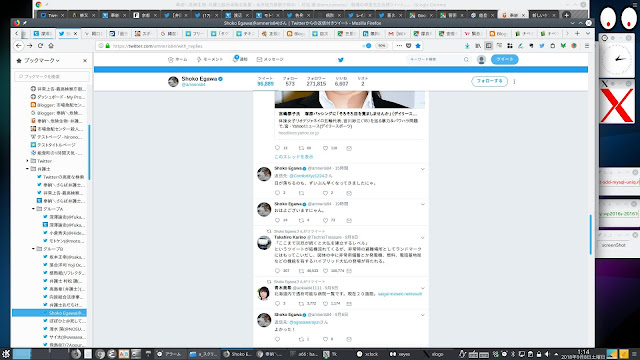Click the search magnifier in Twitter search box
This screenshot has width=640, height=360.
coord(466,60)
